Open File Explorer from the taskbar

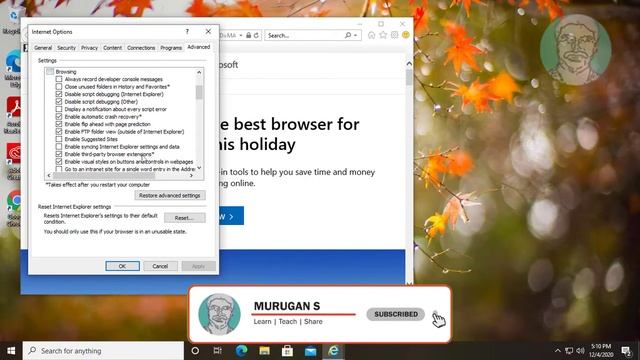(x=264, y=351)
